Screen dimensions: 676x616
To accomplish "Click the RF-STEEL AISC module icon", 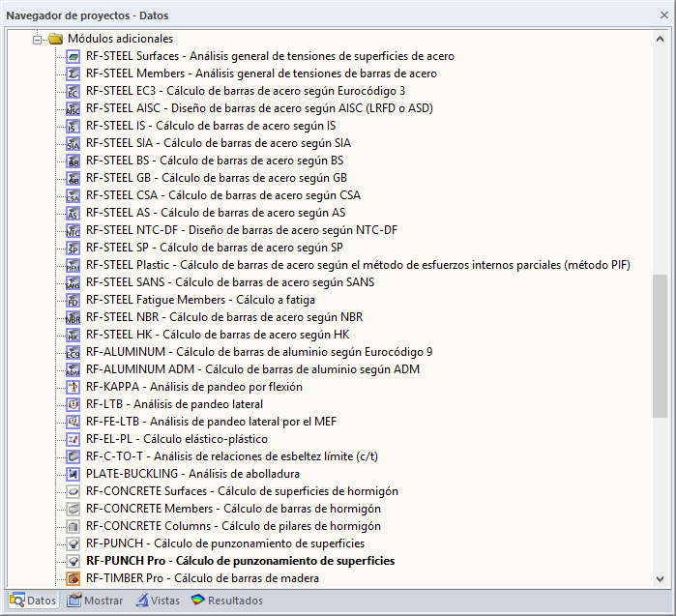I will 73,108.
